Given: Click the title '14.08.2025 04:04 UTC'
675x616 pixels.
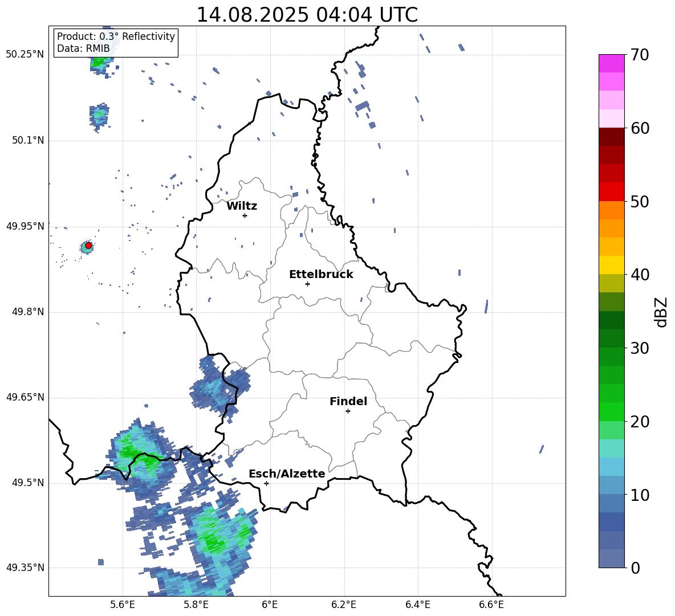Looking at the screenshot, I should [307, 15].
